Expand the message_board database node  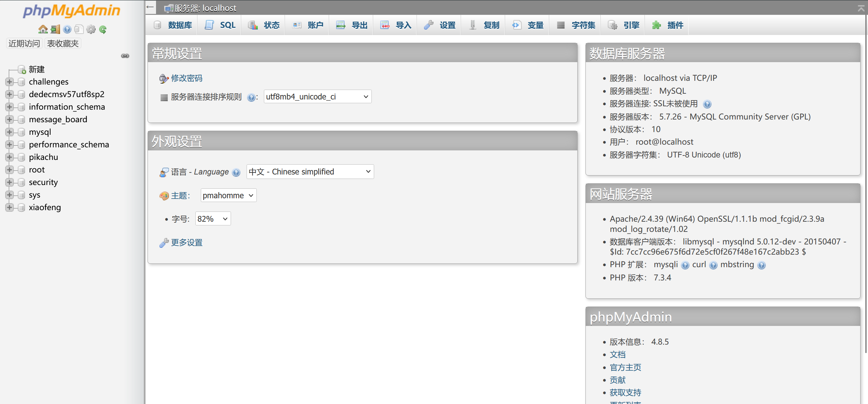tap(9, 120)
